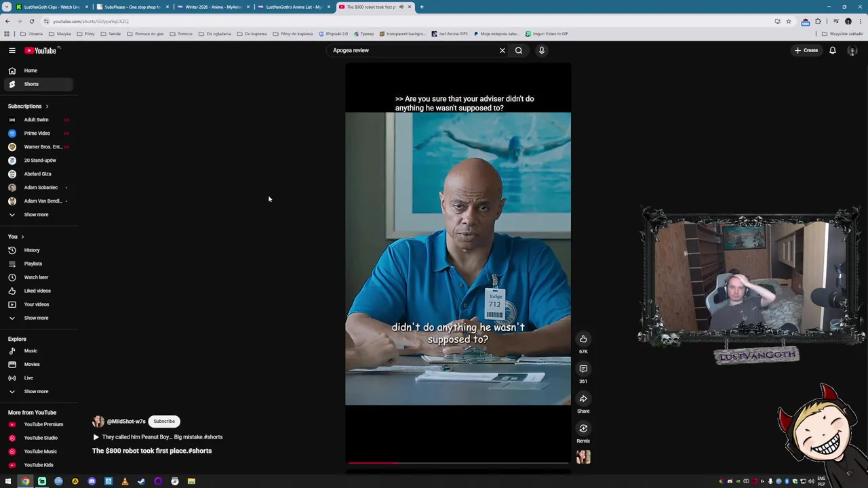Open YouTube Music link
The height and width of the screenshot is (488, 868).
[x=39, y=451]
